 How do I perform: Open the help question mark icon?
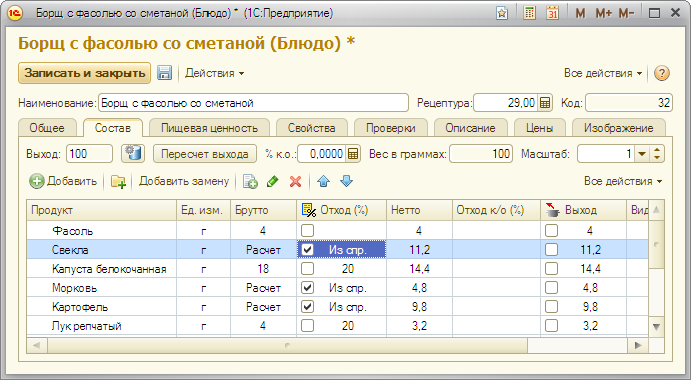click(x=661, y=73)
